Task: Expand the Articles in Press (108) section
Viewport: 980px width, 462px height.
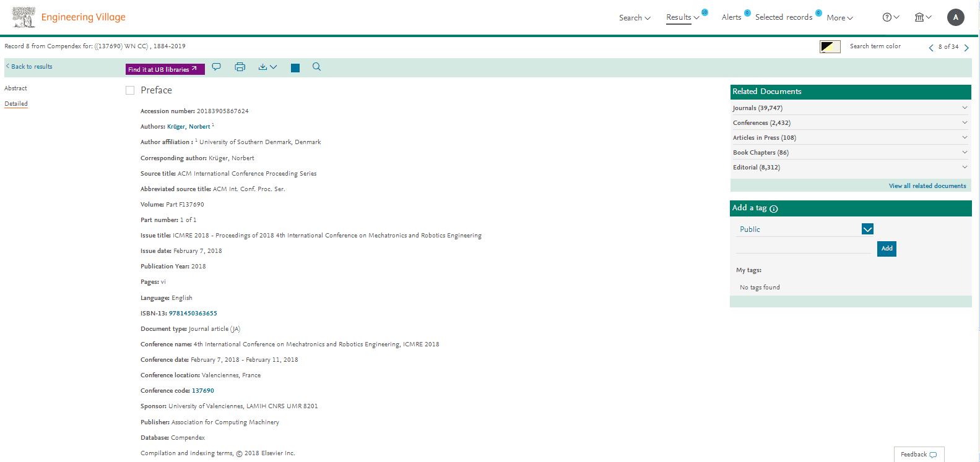Action: [851, 137]
